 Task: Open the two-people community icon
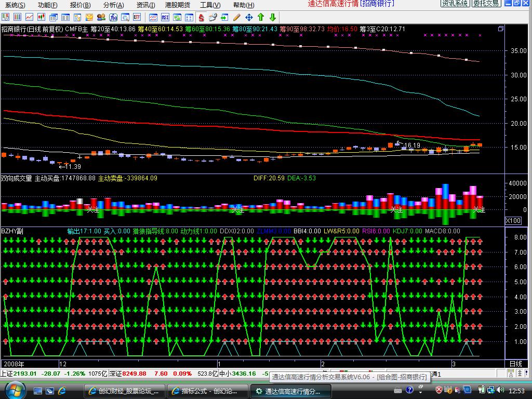point(101,17)
